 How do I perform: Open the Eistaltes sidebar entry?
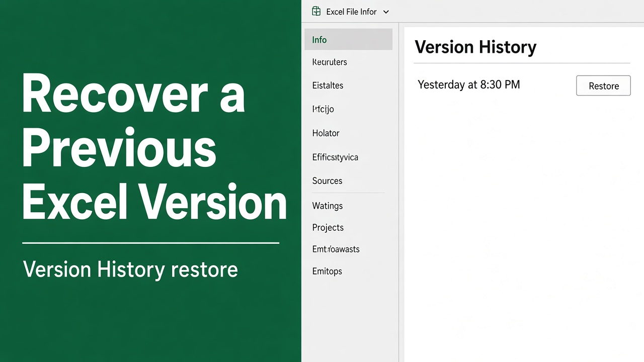(x=328, y=85)
